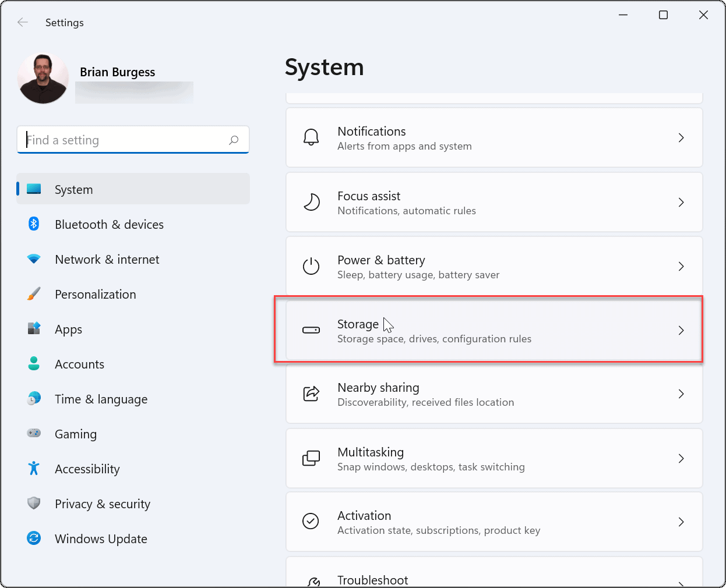Viewport: 726px width, 588px height.
Task: Click the Gaming controller icon
Action: click(x=34, y=433)
